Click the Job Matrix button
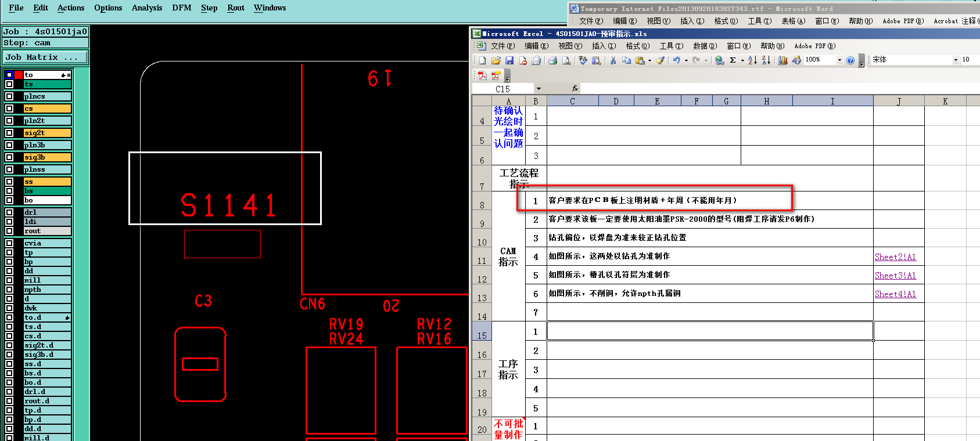The width and height of the screenshot is (980, 441). [x=45, y=57]
